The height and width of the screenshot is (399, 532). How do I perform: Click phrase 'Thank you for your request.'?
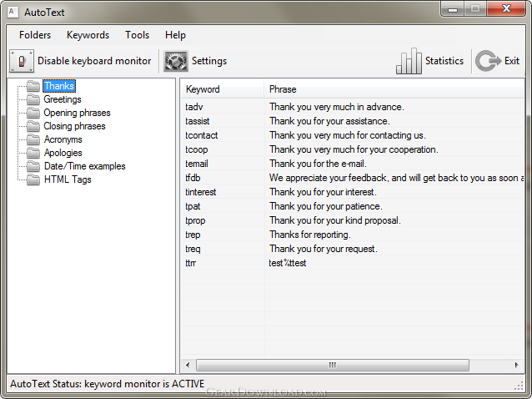324,249
